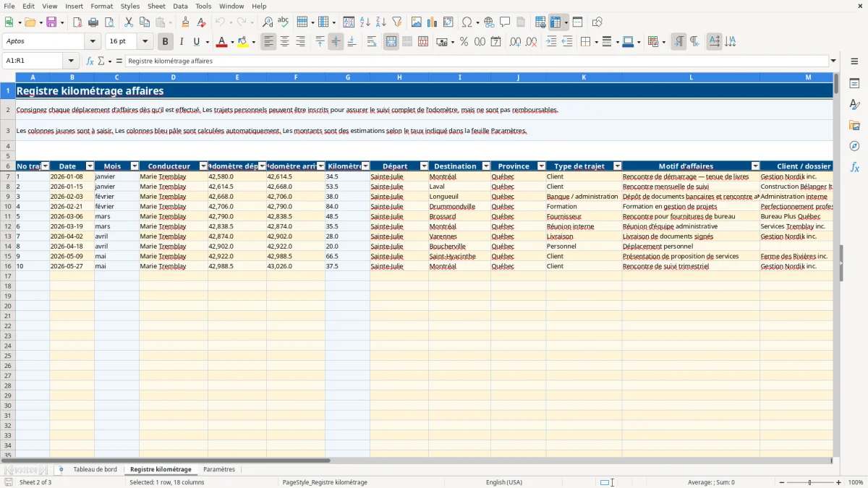Click Sort Ascending icon
The height and width of the screenshot is (488, 868).
(x=365, y=22)
